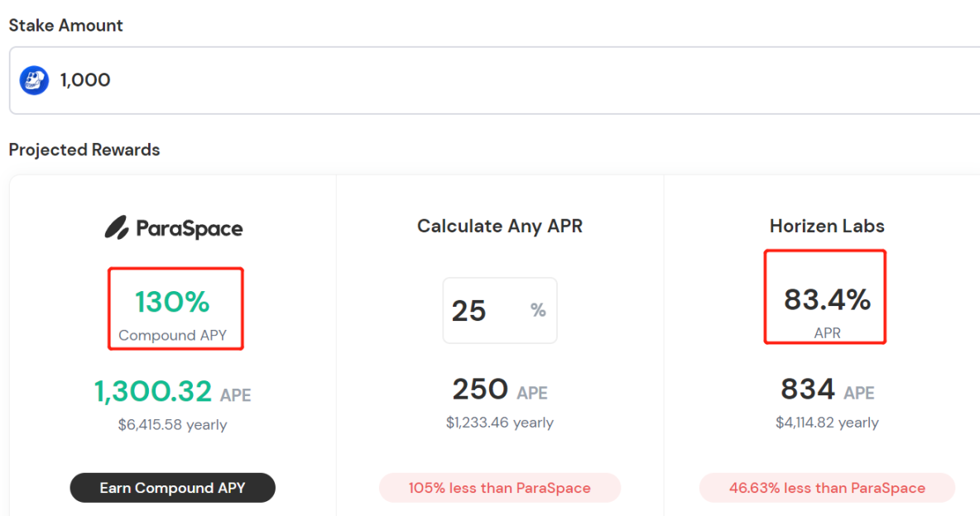Click the $4,114.82 yearly text
This screenshot has width=980, height=516.
click(827, 423)
